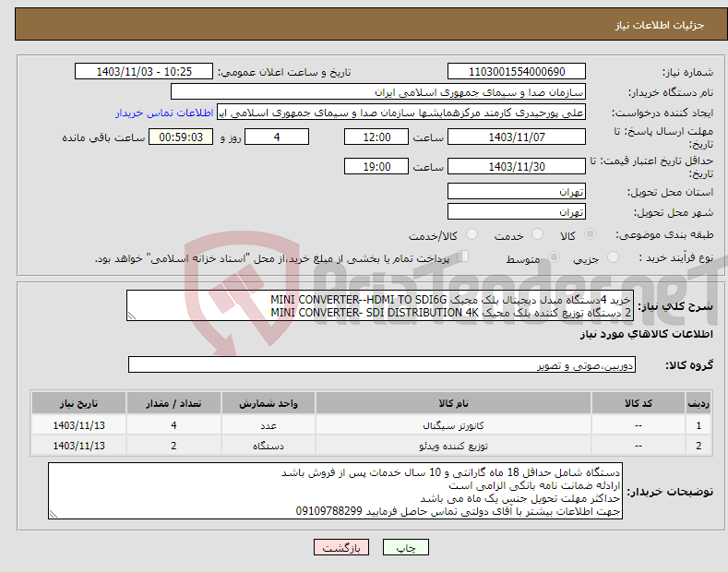This screenshot has width=728, height=572.
Task: Click the واحد شمارش column header
Action: tap(269, 403)
